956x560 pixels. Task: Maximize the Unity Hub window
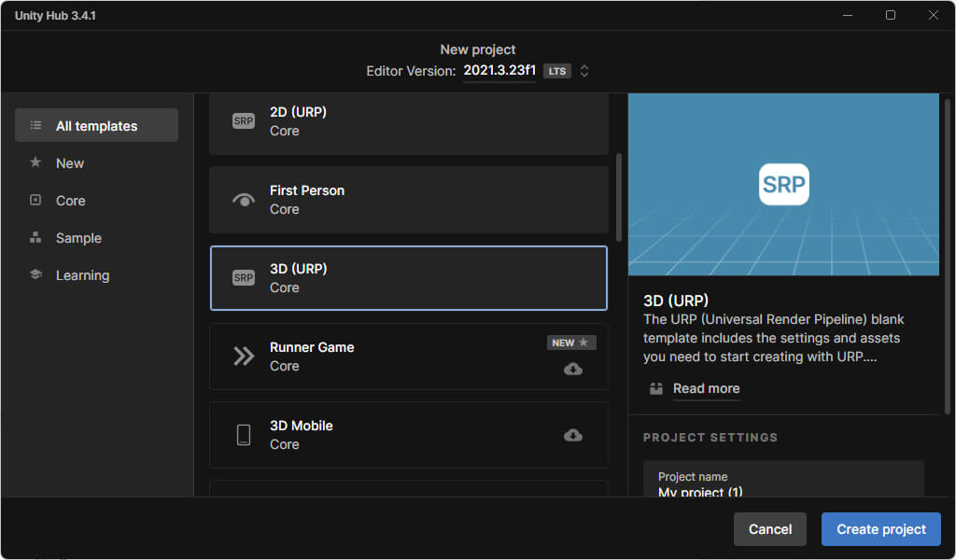[x=890, y=15]
